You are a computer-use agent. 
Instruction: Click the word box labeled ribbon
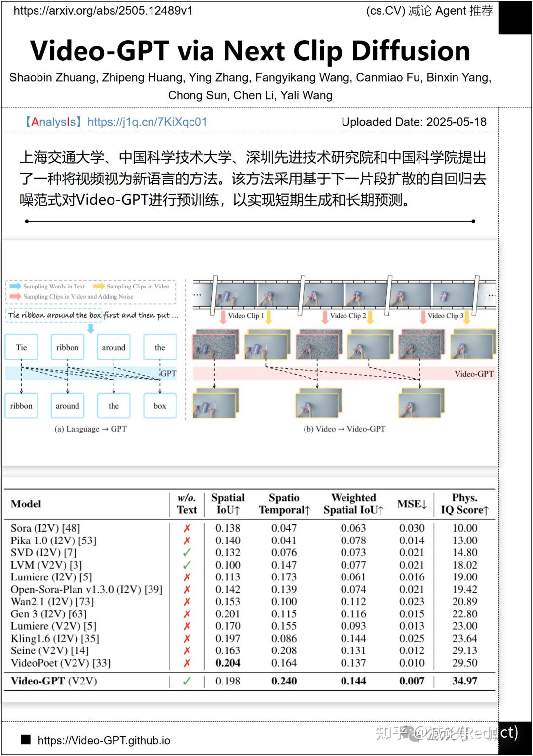[68, 347]
